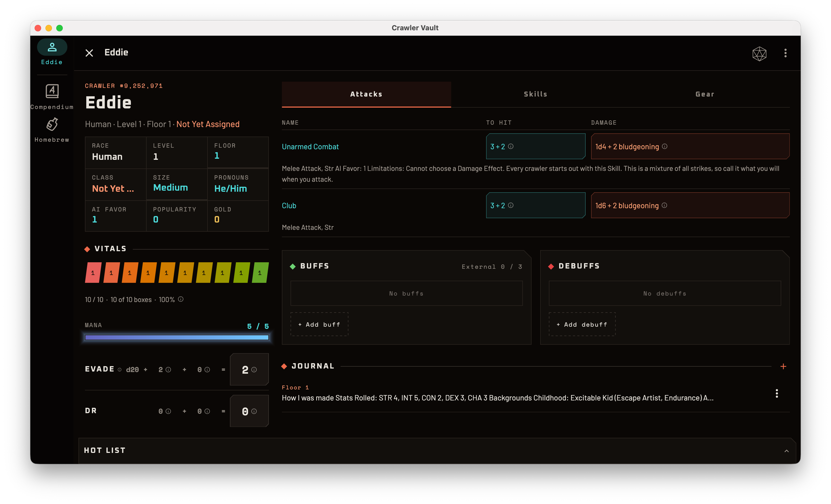Edit the Popularity value
831x504 pixels.
[x=177, y=216]
